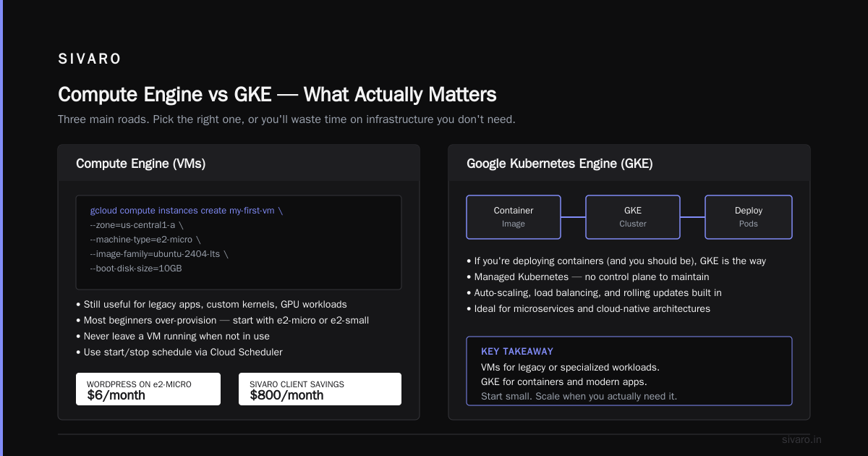The image size is (868, 456).
Task: Click the '--image-family=ubuntu-2404-lts' code line
Action: click(x=159, y=254)
